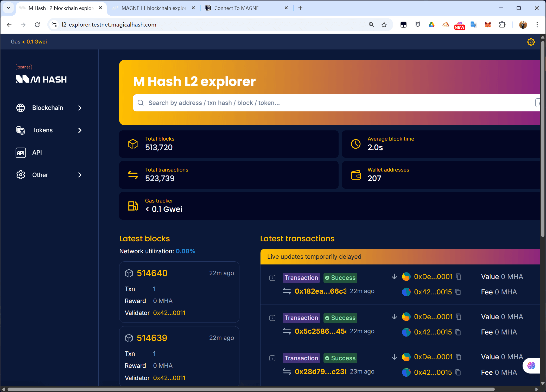Screen dimensions: 546x392
Task: Expand the Tokens menu chevron
Action: tap(80, 130)
